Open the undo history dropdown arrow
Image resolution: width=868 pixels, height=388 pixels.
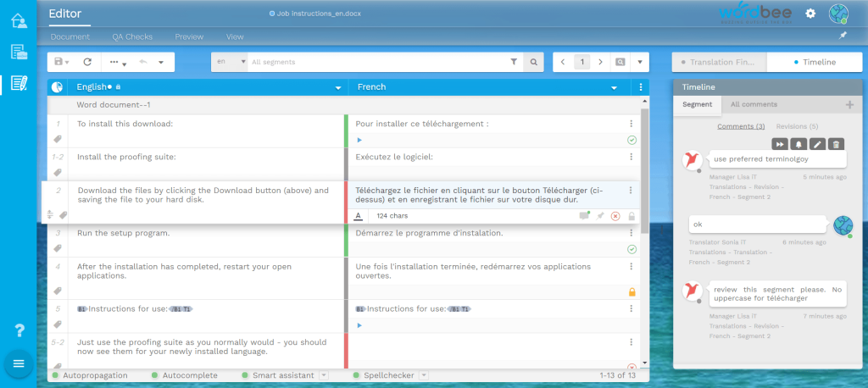(161, 63)
